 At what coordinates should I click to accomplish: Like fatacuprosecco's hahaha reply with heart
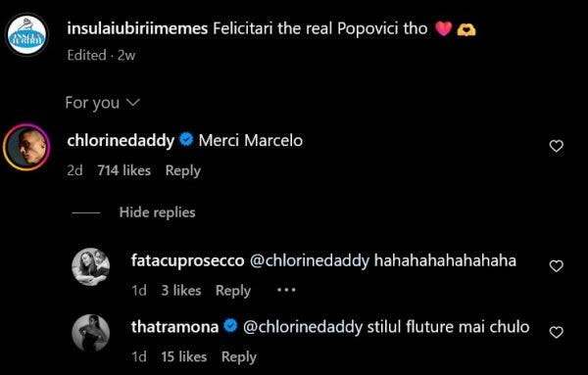556,266
